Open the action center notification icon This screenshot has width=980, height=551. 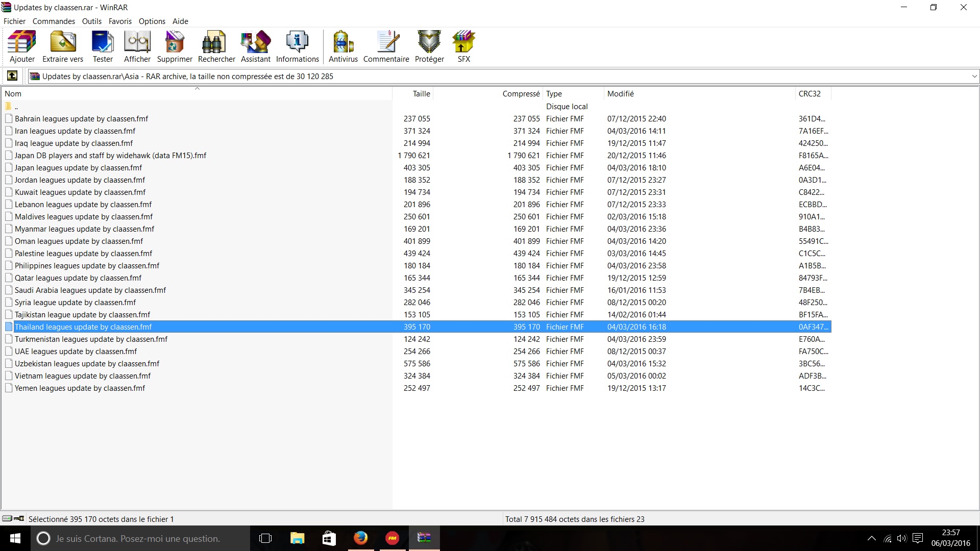pyautogui.click(x=918, y=538)
